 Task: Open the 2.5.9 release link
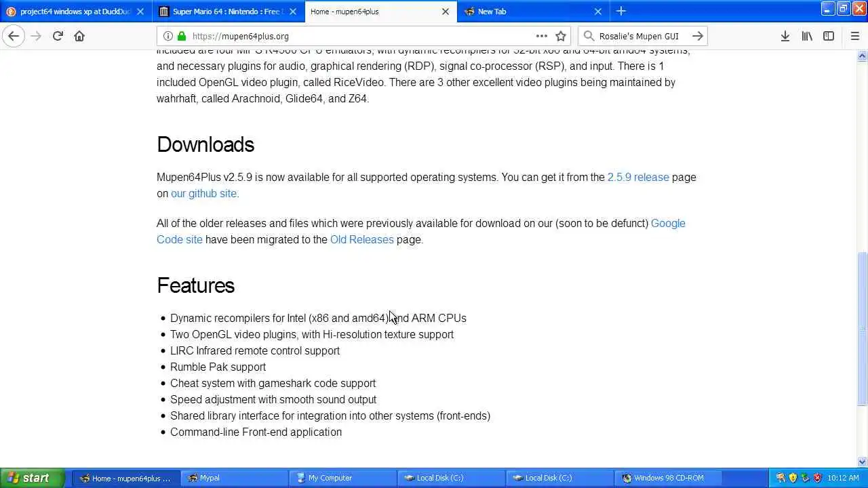pyautogui.click(x=638, y=177)
